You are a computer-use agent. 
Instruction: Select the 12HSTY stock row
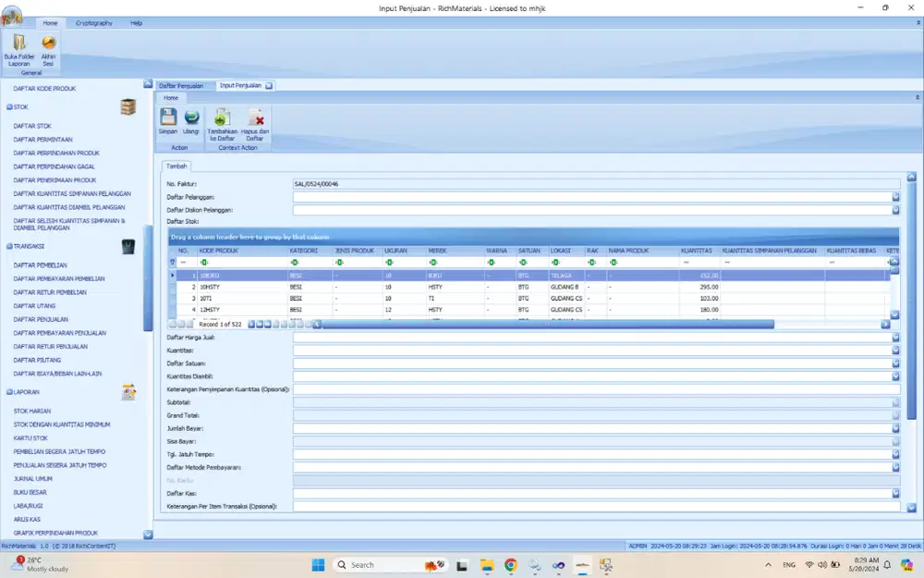[x=530, y=310]
